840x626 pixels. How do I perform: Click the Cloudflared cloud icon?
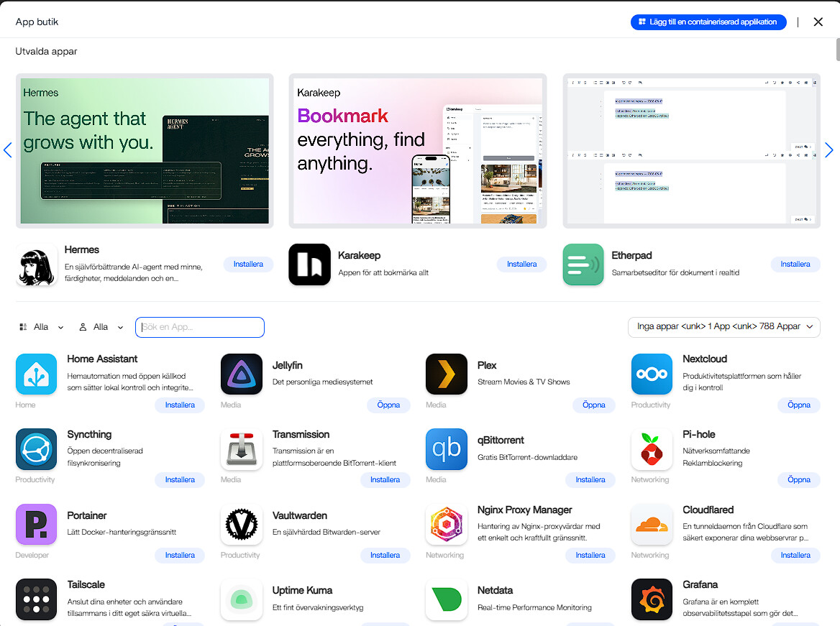click(x=652, y=524)
